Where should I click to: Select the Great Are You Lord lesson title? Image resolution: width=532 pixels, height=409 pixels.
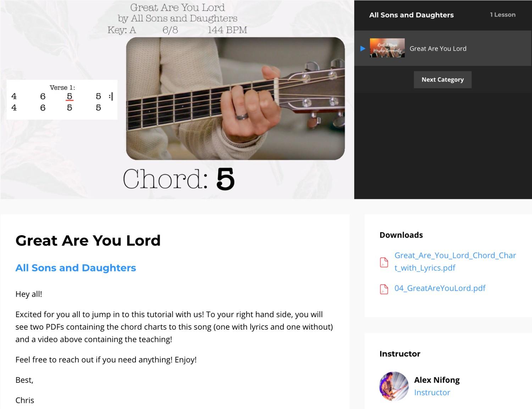pyautogui.click(x=438, y=49)
